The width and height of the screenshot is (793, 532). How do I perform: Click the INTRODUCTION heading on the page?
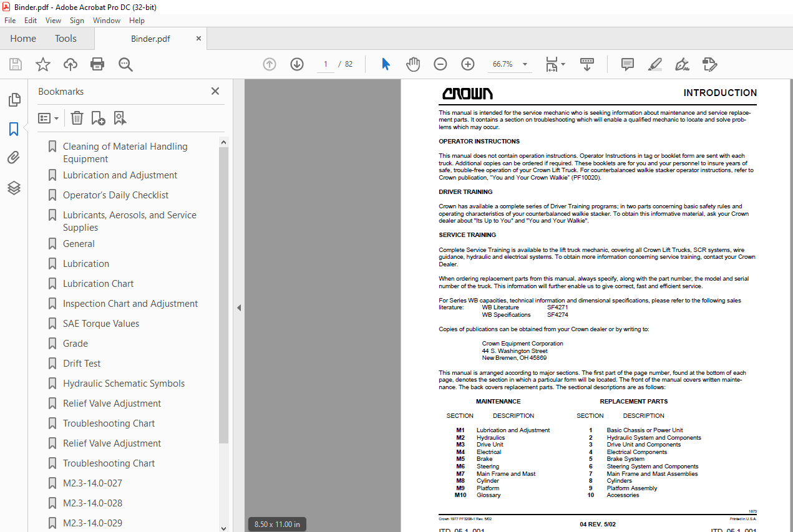pos(720,93)
